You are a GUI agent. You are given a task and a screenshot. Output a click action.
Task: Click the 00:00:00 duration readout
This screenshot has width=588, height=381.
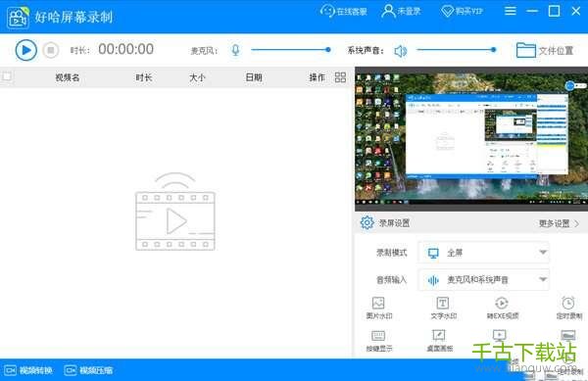click(126, 49)
